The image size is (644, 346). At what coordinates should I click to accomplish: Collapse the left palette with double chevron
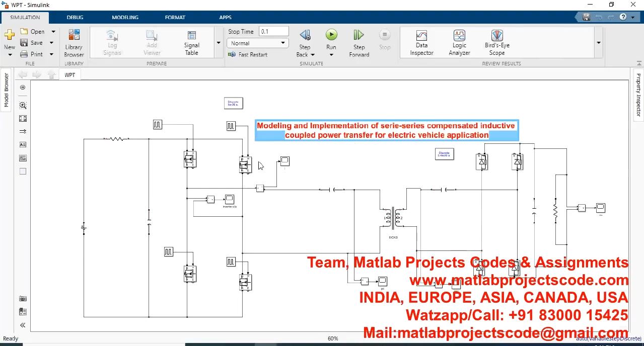point(23,325)
